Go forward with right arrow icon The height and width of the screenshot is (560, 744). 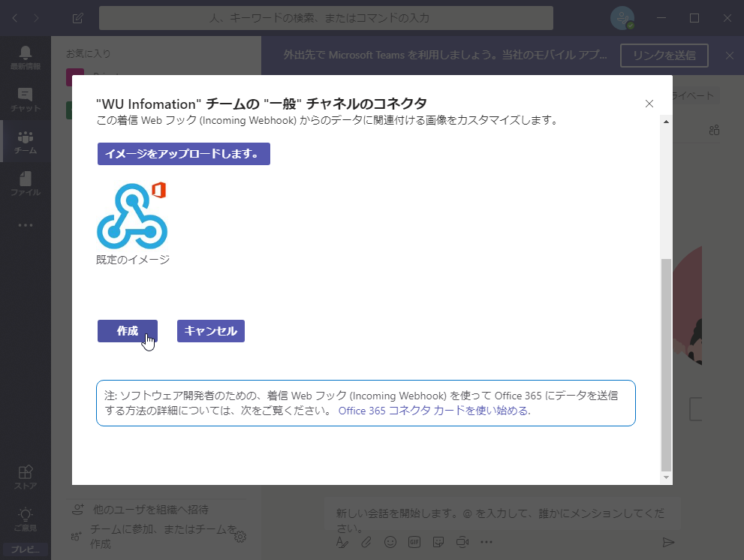[37, 18]
